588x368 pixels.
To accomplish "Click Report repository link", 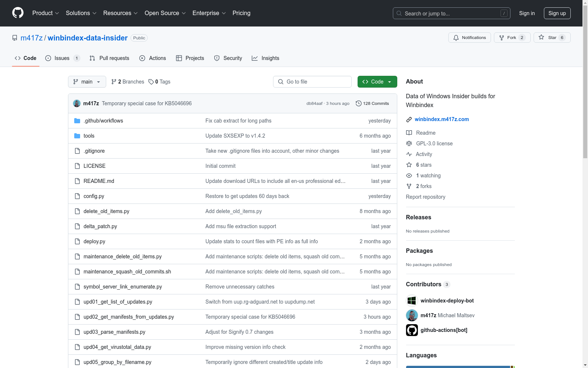I will click(x=426, y=197).
